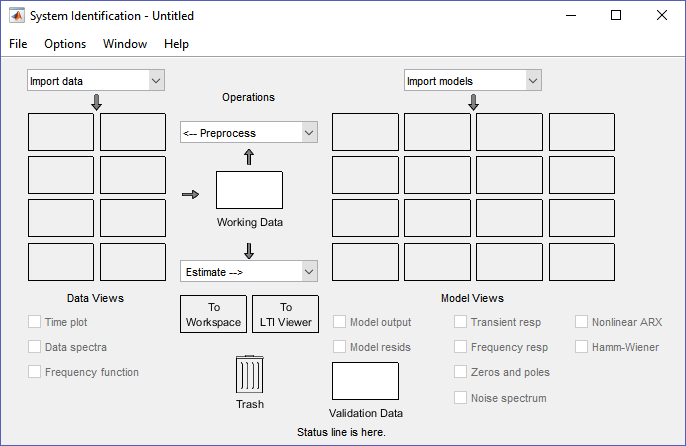Viewport: 686px width, 446px height.
Task: Enable the Time plot checkbox
Action: coord(35,322)
